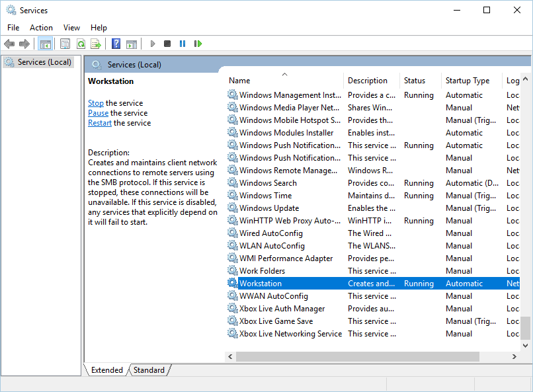Click the Restart the service link
Viewport: 533px width, 392px height.
(x=100, y=123)
